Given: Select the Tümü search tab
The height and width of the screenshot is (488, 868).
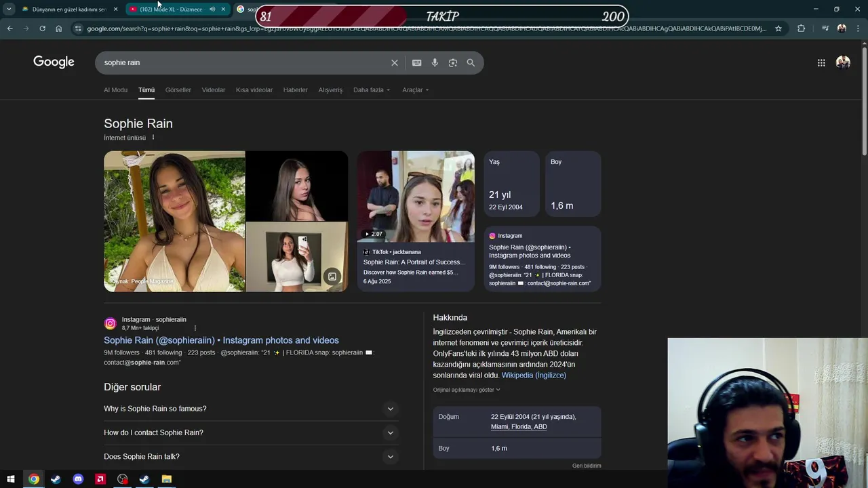Looking at the screenshot, I should pos(146,90).
